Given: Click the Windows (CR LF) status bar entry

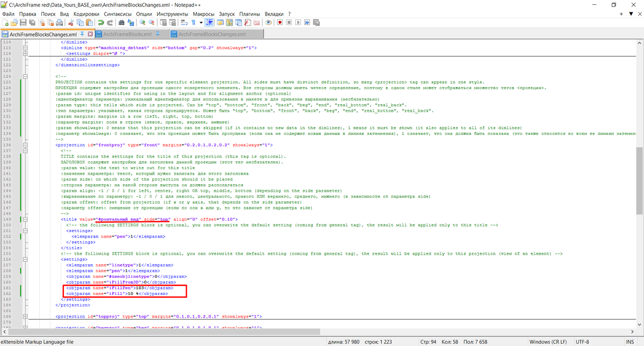Looking at the screenshot, I should (547, 342).
